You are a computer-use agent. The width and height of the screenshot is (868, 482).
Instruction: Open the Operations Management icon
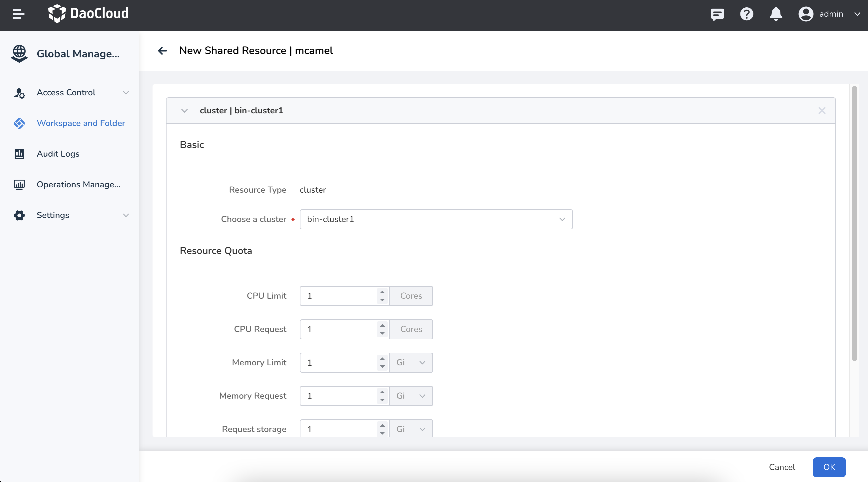(x=19, y=185)
